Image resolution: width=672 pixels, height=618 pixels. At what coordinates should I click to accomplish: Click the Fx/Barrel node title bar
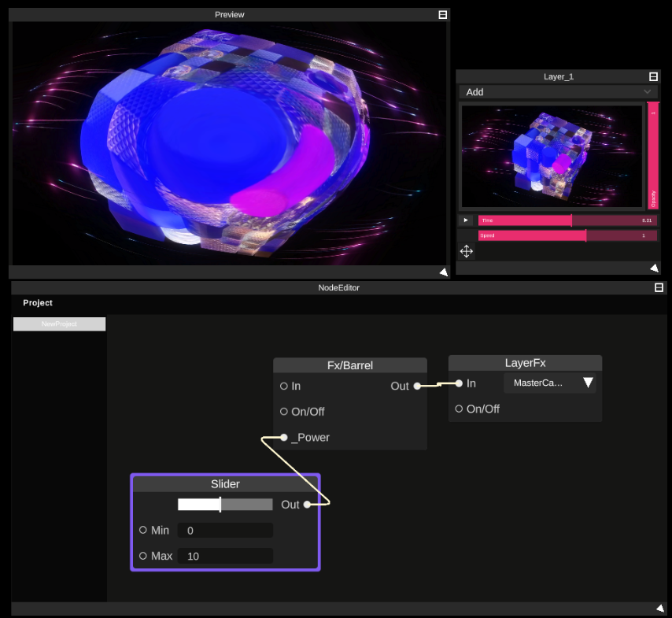point(349,365)
